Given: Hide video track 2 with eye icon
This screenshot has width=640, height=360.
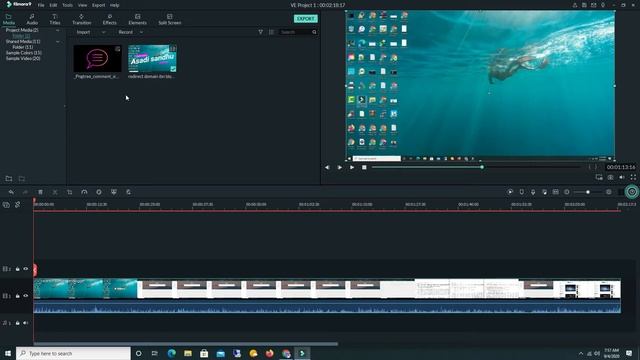Looking at the screenshot, I should (26, 269).
